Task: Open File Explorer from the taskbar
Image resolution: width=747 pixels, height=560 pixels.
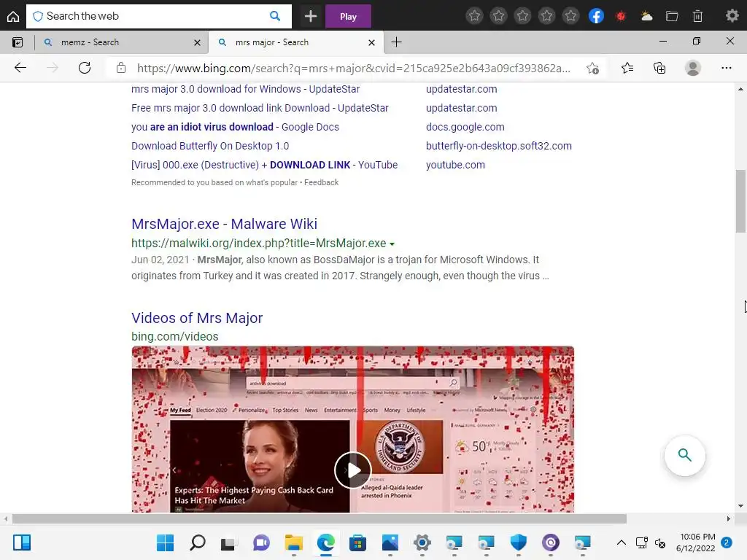Action: [x=293, y=542]
